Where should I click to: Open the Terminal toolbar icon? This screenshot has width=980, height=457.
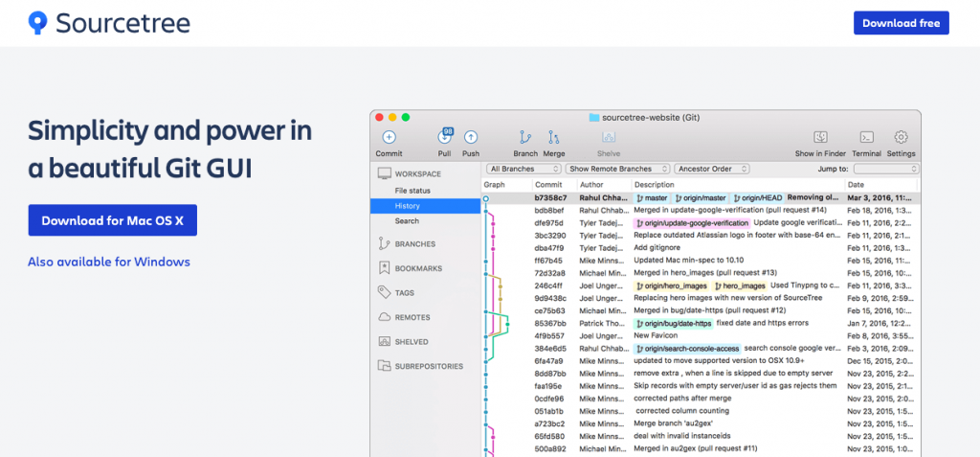(866, 137)
